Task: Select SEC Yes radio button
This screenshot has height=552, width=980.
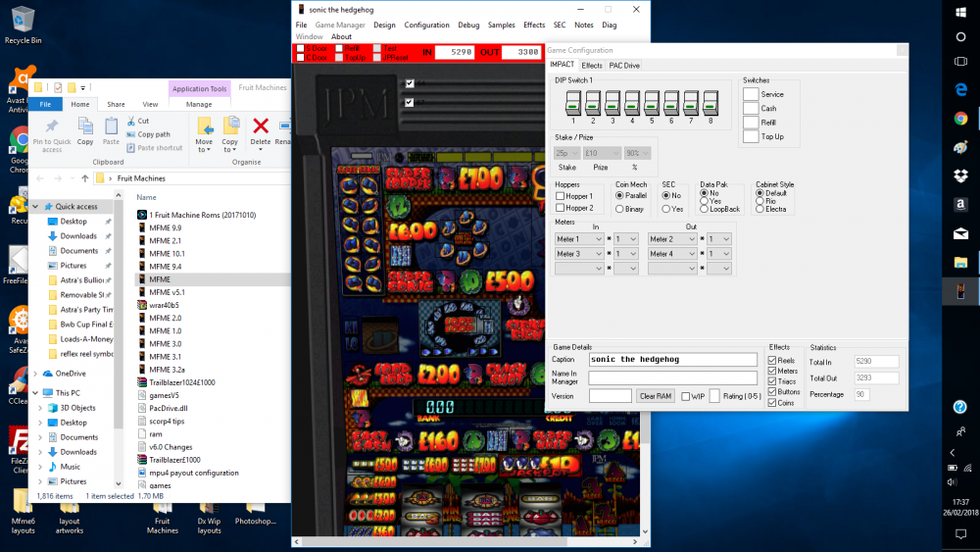Action: pyautogui.click(x=666, y=209)
